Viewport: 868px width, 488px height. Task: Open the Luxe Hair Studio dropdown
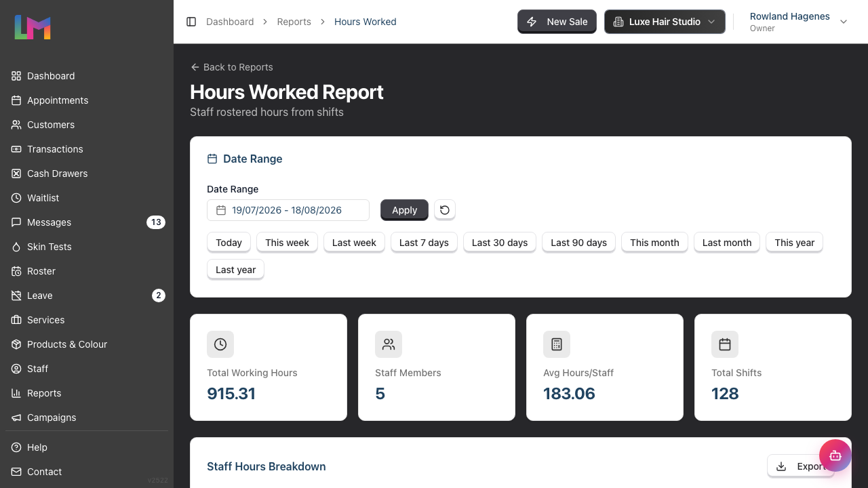point(665,22)
